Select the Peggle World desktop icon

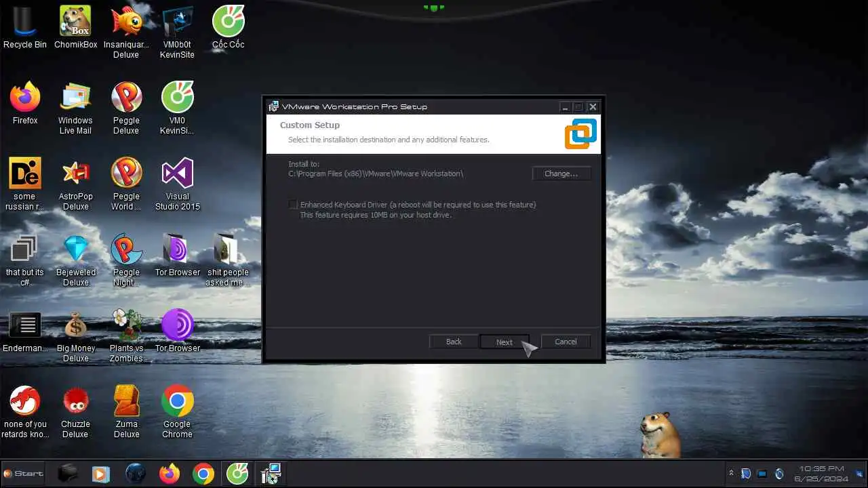126,184
